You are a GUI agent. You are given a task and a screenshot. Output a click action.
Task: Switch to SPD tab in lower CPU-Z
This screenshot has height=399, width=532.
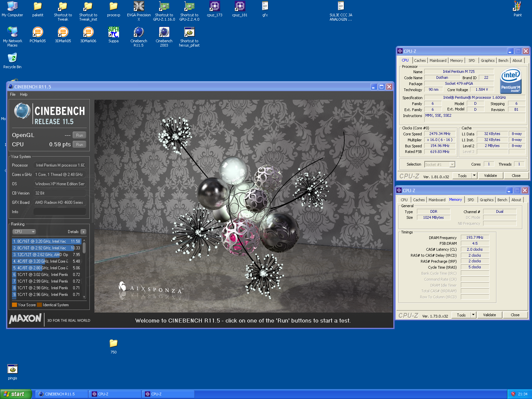coord(470,200)
